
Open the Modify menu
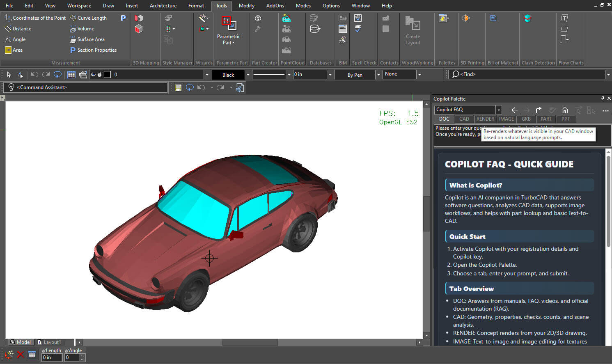pyautogui.click(x=246, y=6)
